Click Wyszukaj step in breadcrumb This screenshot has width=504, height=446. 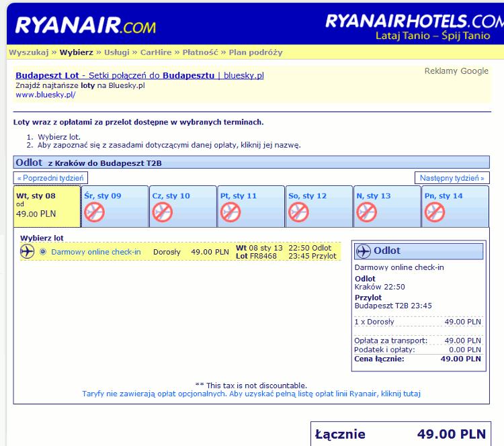tap(29, 52)
